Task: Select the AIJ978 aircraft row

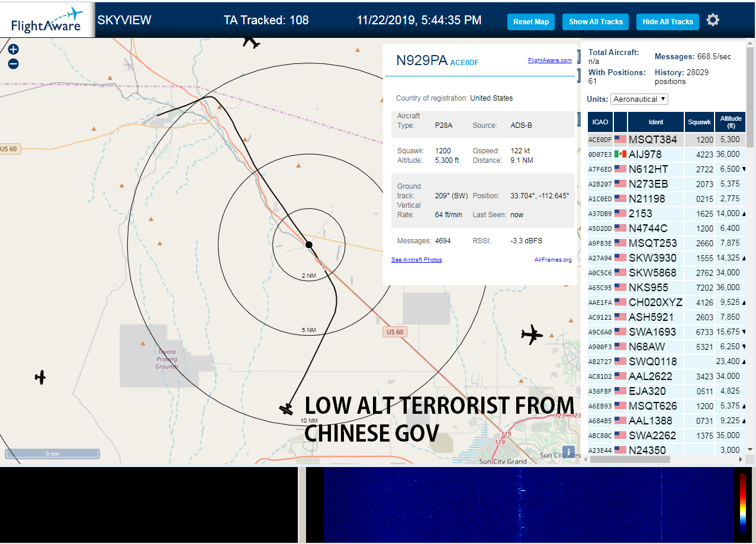Action: [x=667, y=154]
